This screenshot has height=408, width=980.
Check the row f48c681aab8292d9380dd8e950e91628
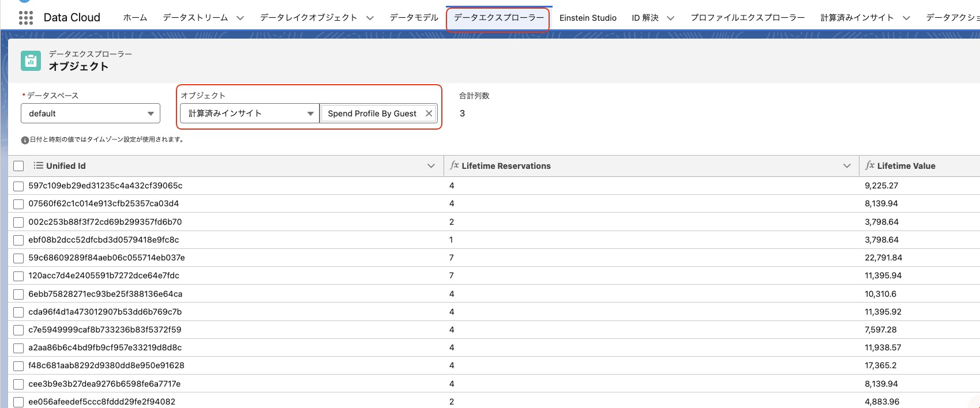[x=18, y=366]
